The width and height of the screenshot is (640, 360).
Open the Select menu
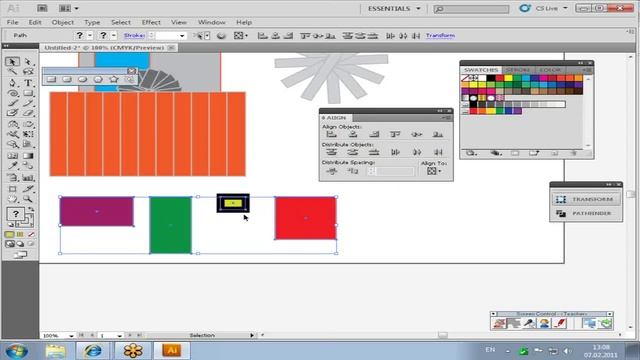click(x=121, y=22)
